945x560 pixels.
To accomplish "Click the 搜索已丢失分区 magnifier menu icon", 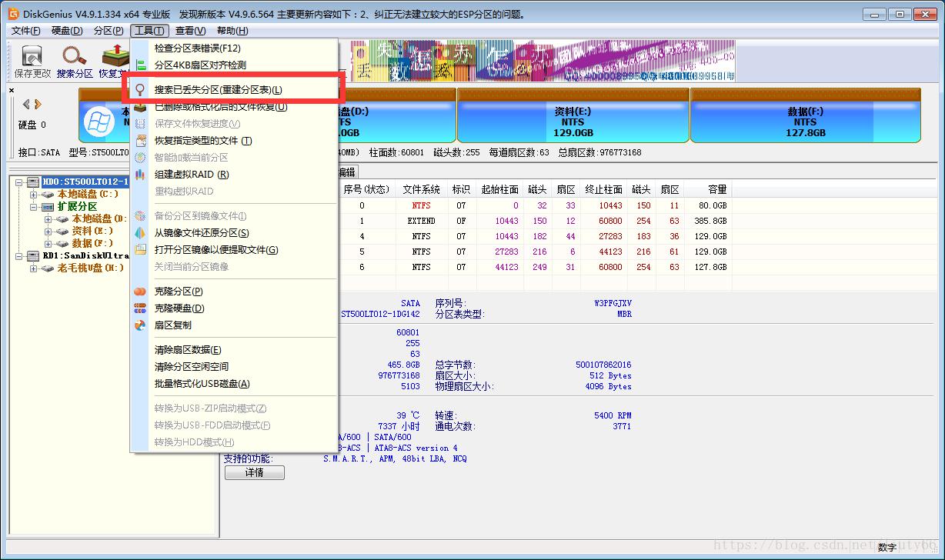I will click(x=140, y=90).
